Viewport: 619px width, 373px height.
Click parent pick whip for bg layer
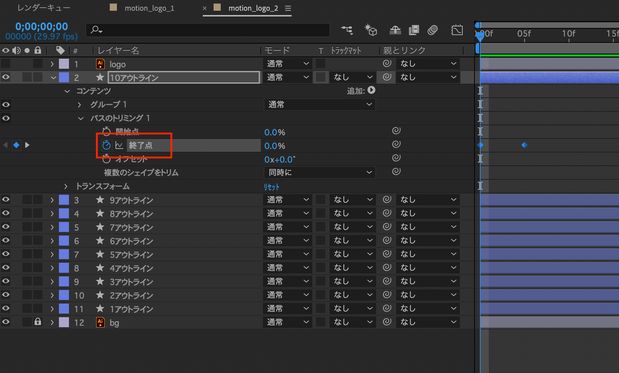coord(387,322)
